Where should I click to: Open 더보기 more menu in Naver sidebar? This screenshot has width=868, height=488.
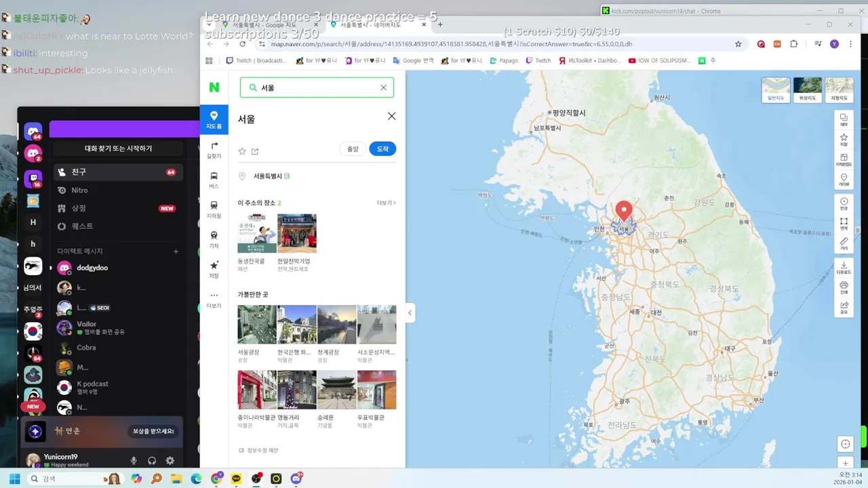point(214,299)
